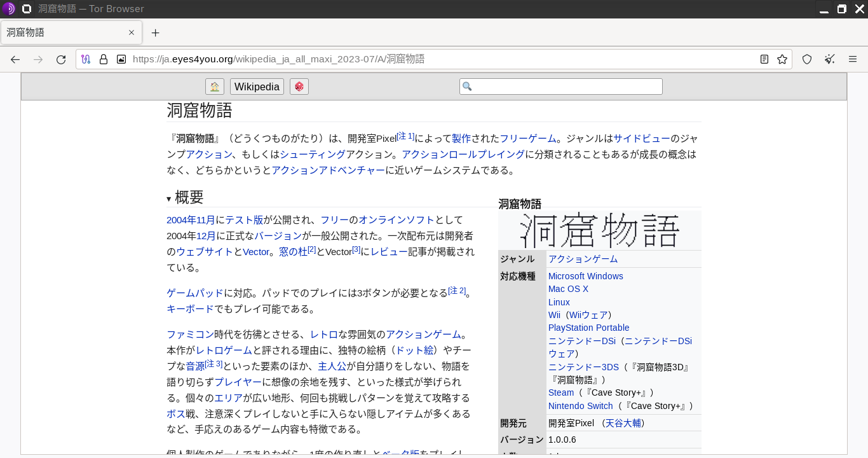868x458 pixels.
Task: Open footnote 注 2 after ボタンが必要となる
Action: pos(457,291)
